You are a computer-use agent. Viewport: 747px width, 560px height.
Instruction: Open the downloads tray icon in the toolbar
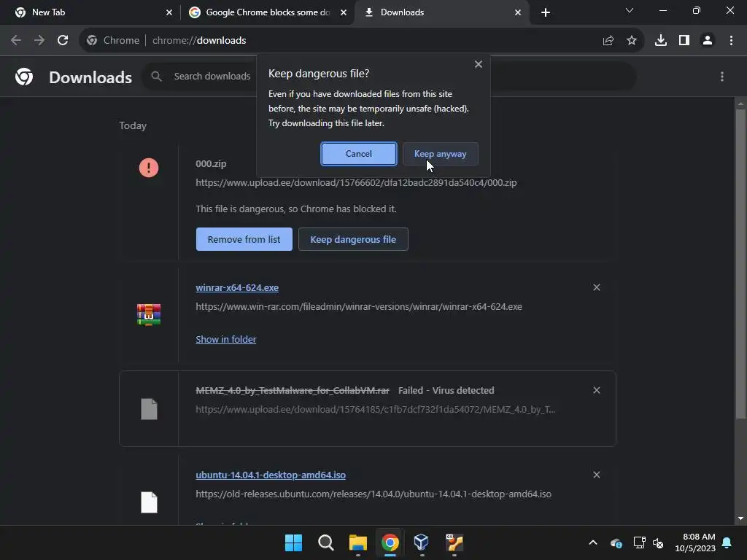pos(661,41)
